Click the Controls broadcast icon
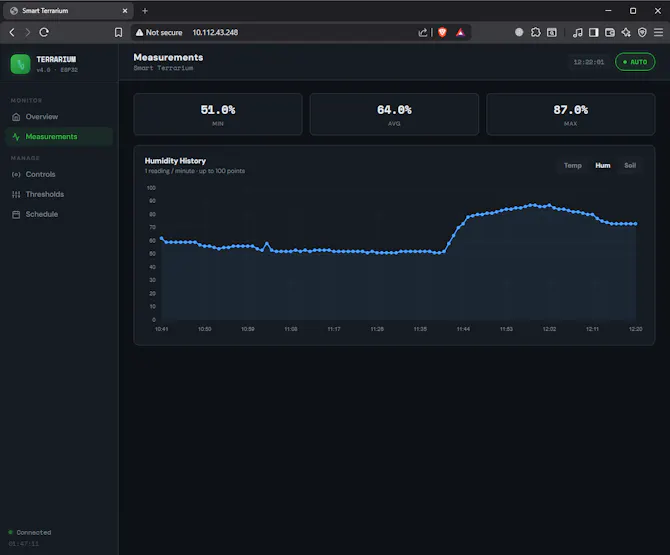This screenshot has height=555, width=670. coord(16,174)
